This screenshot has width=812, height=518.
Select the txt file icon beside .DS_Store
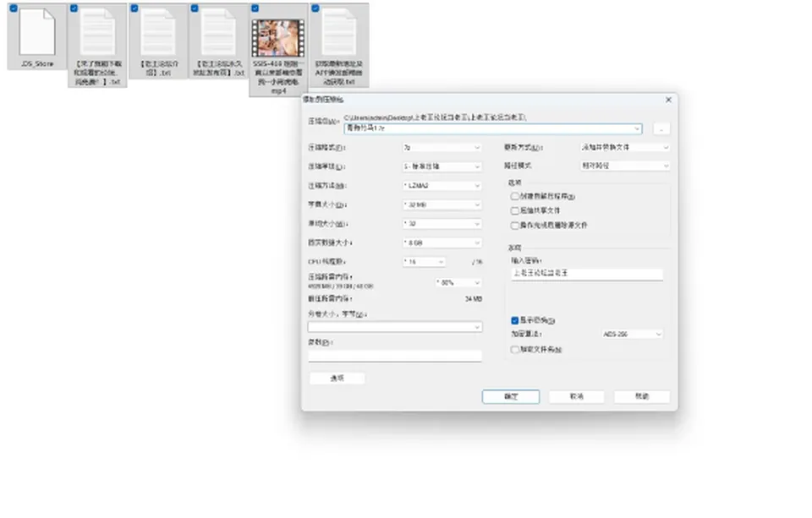(98, 32)
